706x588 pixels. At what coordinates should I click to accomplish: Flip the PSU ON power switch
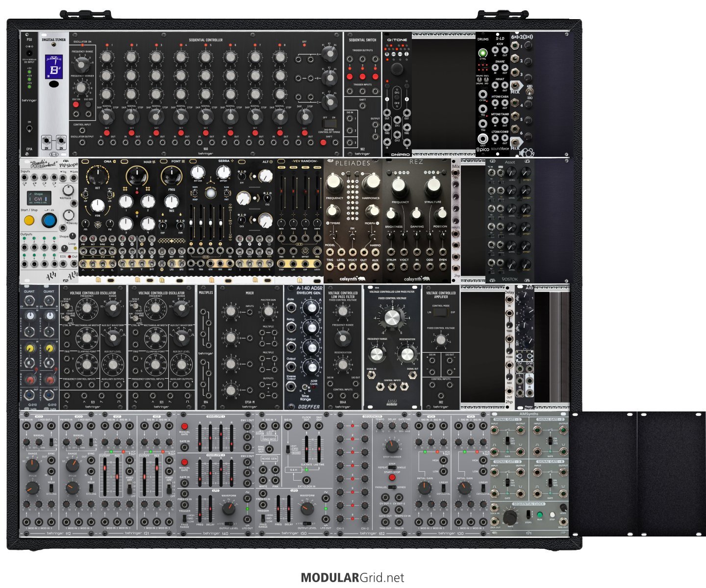pos(29,129)
